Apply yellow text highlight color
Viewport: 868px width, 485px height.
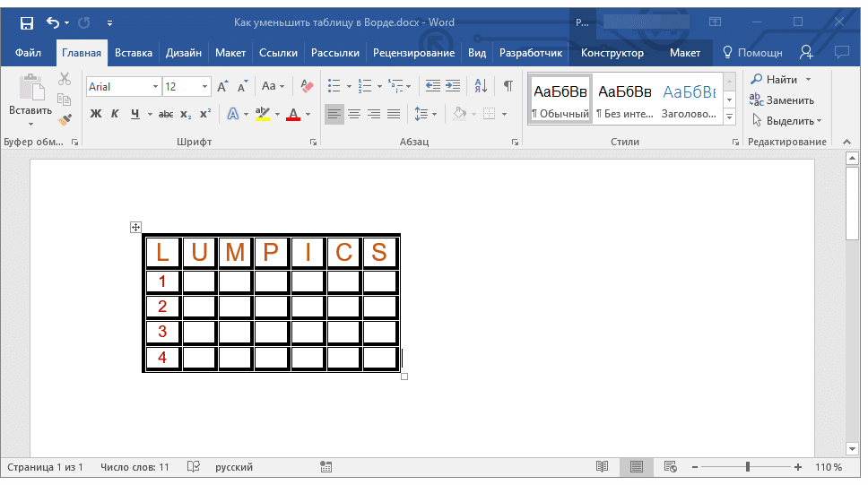coord(263,114)
